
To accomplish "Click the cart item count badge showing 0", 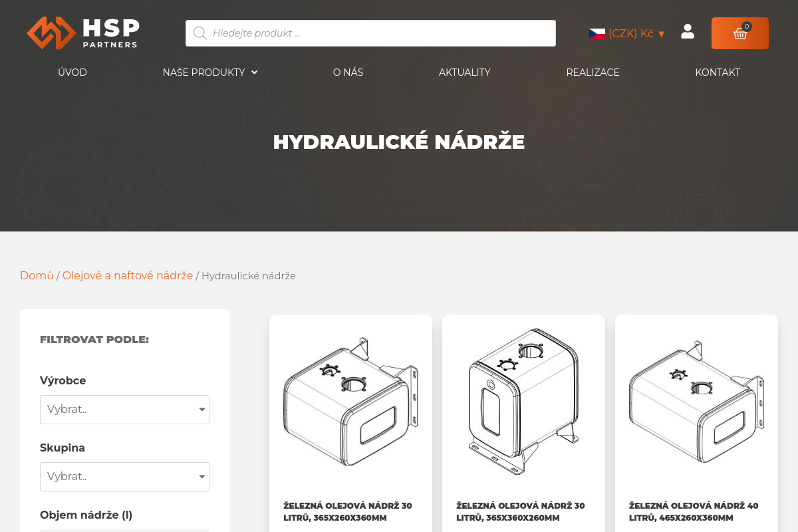I will coord(747,27).
